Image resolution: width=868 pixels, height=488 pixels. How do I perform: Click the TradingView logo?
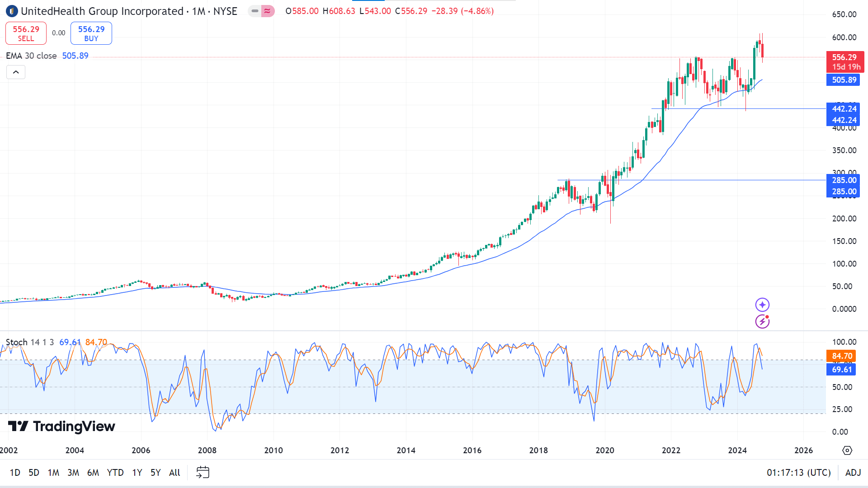(61, 426)
